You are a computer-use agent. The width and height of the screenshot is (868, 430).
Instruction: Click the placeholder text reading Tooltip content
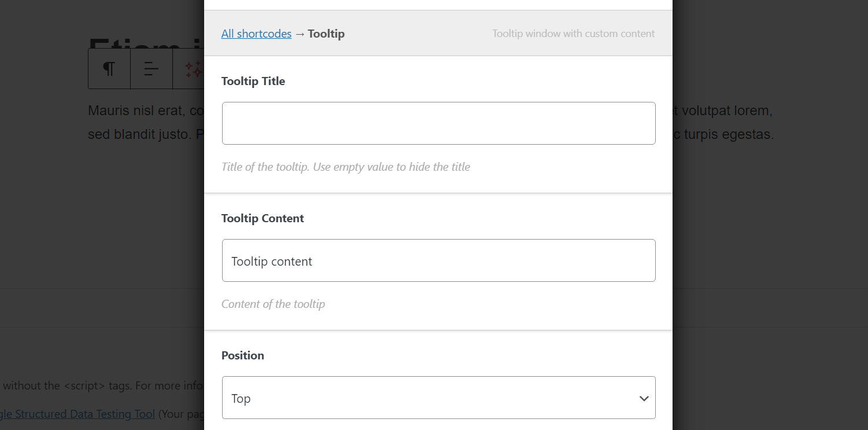click(272, 261)
